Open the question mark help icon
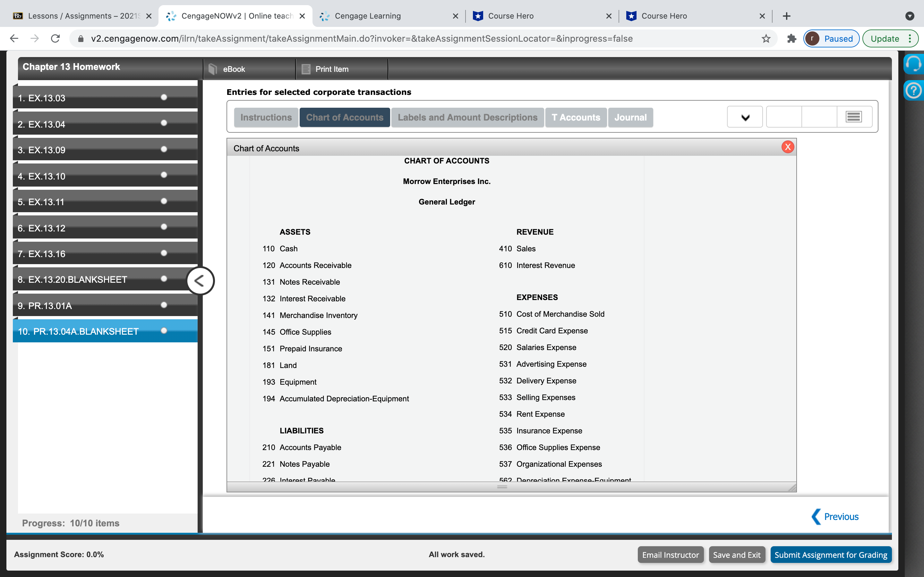 [x=913, y=91]
